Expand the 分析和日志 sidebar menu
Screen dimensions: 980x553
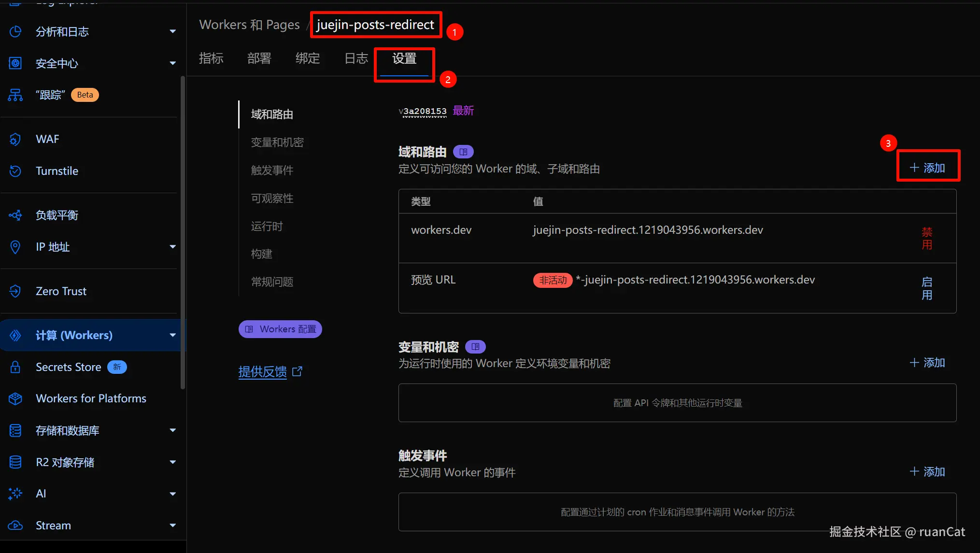172,32
